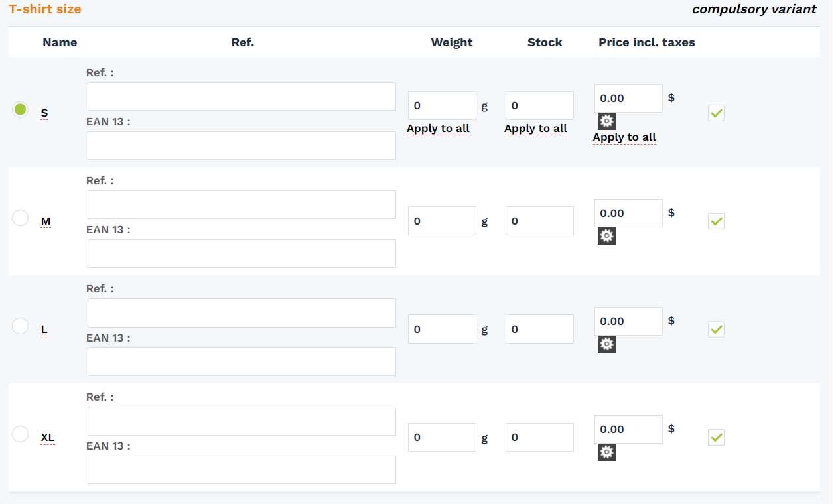The height and width of the screenshot is (504, 836).
Task: Click the Stock column header
Action: click(x=545, y=42)
